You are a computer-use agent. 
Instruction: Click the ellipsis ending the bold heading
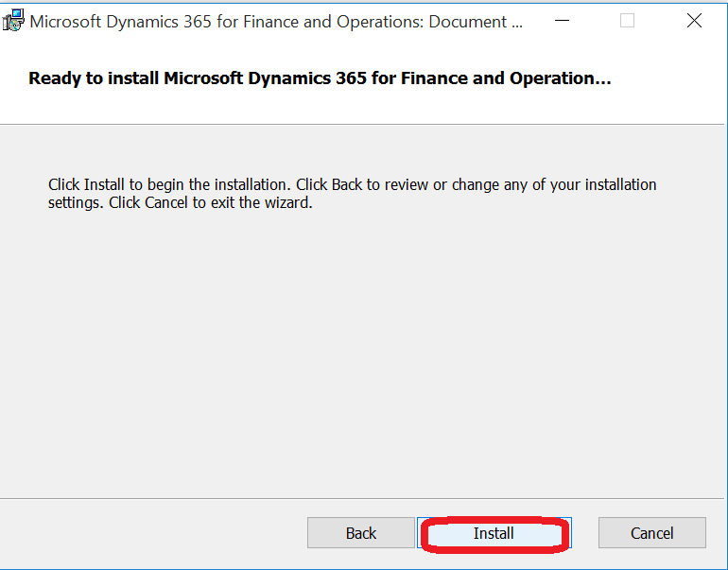pyautogui.click(x=602, y=79)
